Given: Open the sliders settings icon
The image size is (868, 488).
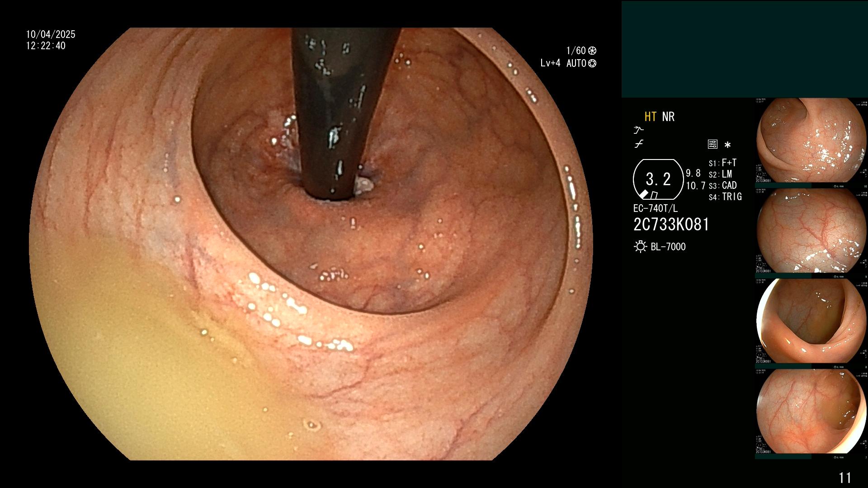Looking at the screenshot, I should pos(712,145).
